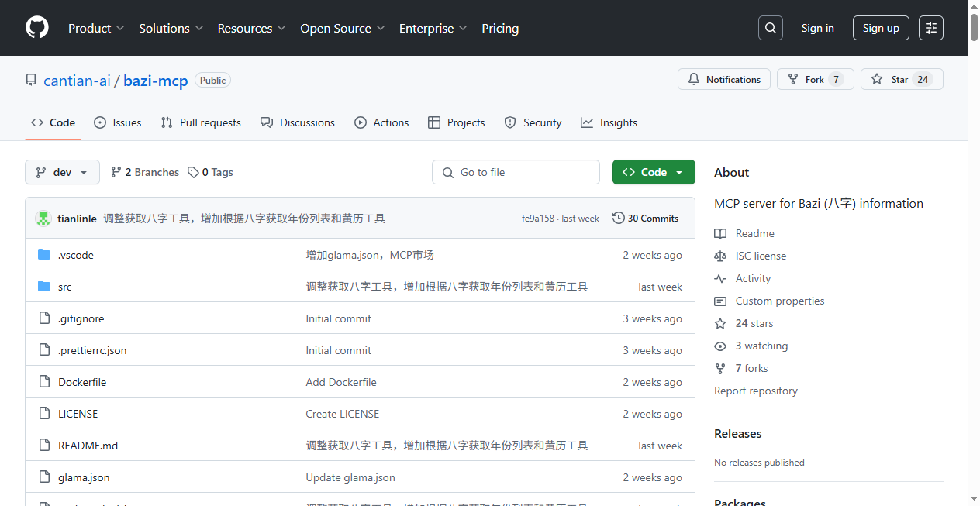Viewport: 980px width, 506px height.
Task: Click the Sign in link
Action: pos(818,28)
